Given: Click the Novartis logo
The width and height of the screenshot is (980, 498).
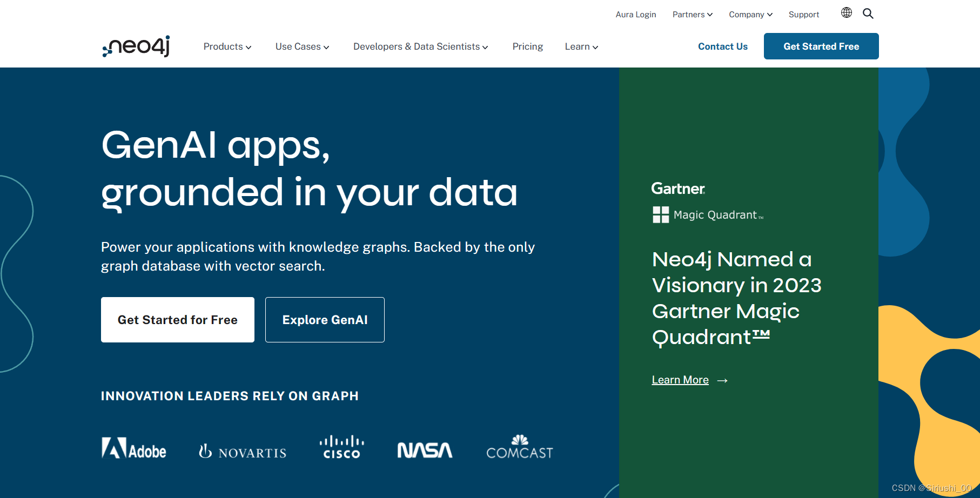Looking at the screenshot, I should point(243,452).
